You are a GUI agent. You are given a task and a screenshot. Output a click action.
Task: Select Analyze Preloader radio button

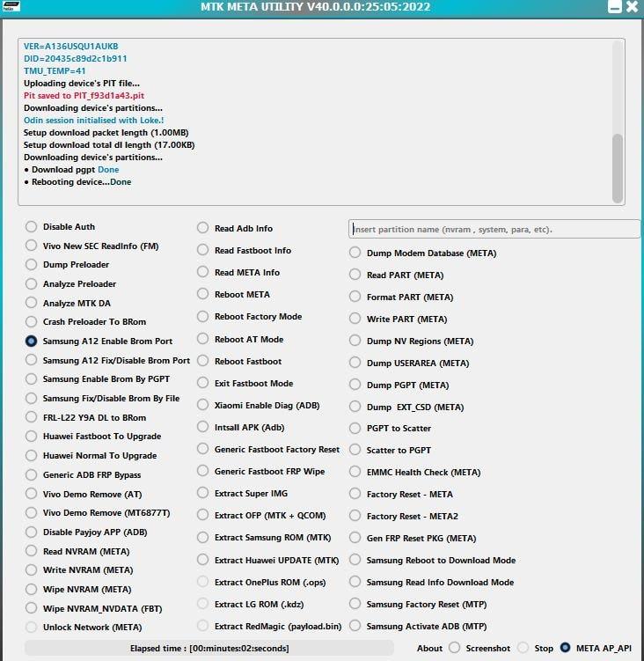click(x=31, y=283)
